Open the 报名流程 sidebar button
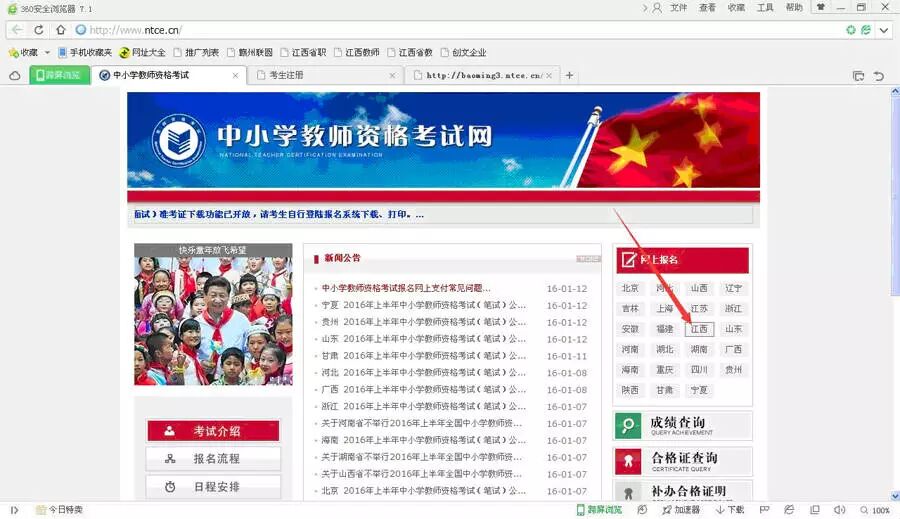900x519 pixels. coord(214,459)
